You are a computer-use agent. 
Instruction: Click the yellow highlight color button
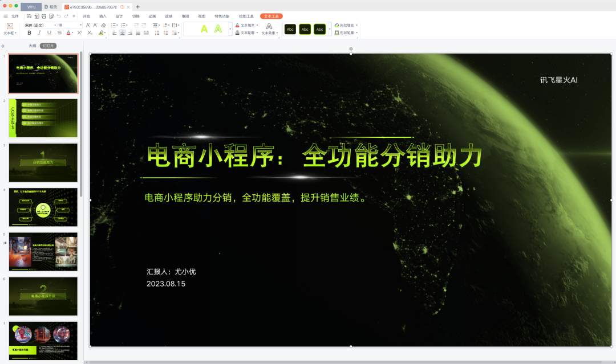coord(101,32)
